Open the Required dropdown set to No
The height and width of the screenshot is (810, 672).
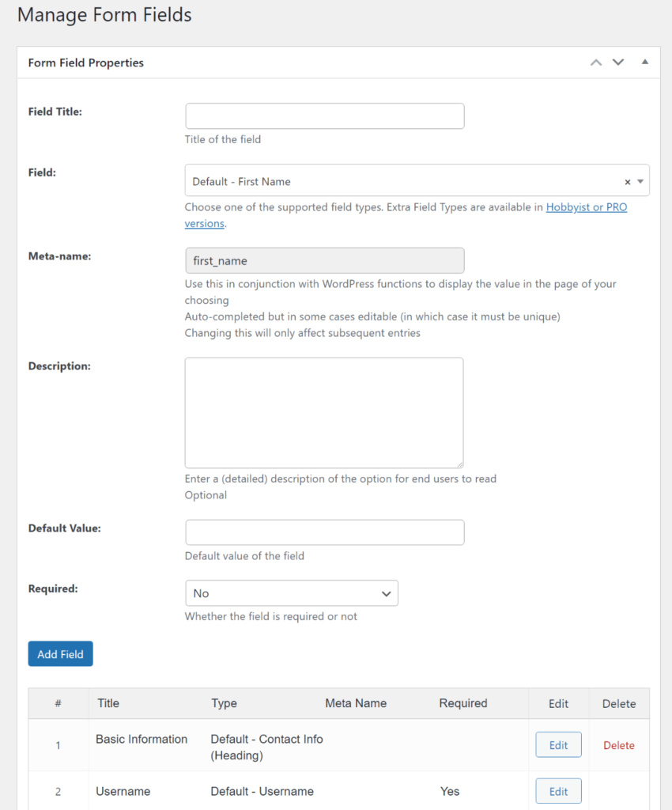tap(291, 593)
